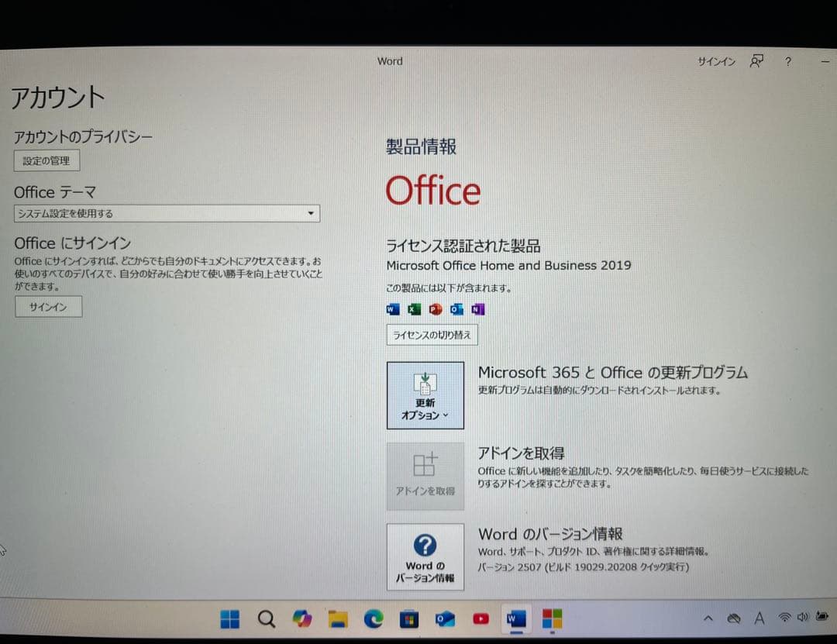837x644 pixels.
Task: Launch Microsoft Edge from the taskbar
Action: click(374, 618)
